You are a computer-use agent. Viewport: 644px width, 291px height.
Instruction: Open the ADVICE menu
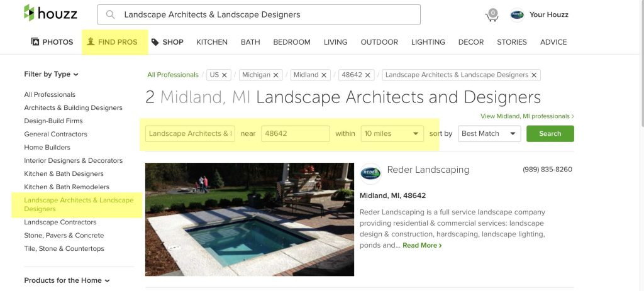pyautogui.click(x=553, y=42)
